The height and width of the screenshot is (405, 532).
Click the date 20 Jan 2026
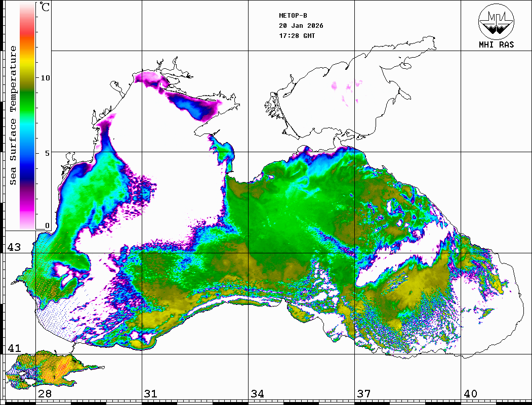pyautogui.click(x=301, y=26)
